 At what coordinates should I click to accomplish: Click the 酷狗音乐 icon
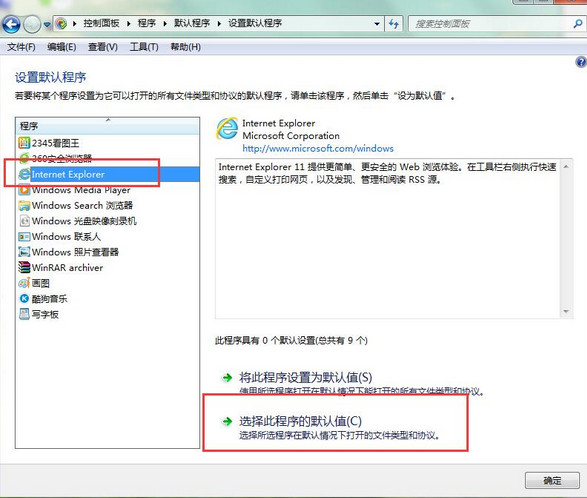pyautogui.click(x=24, y=298)
